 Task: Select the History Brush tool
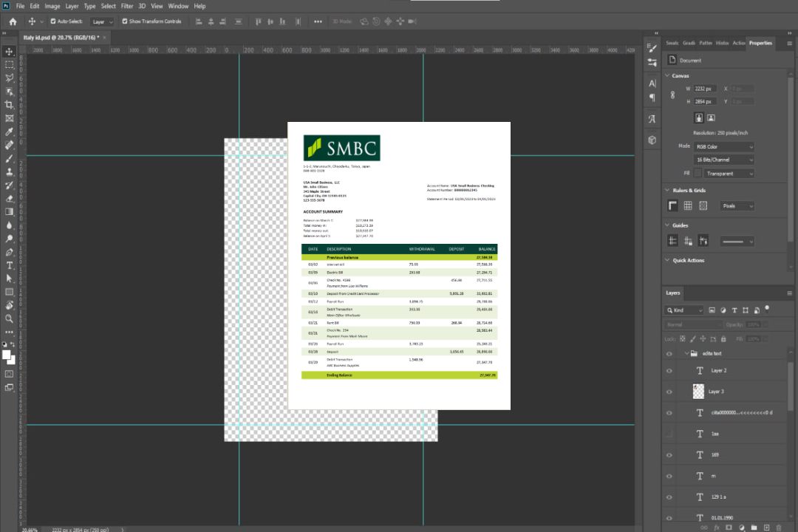[9, 185]
